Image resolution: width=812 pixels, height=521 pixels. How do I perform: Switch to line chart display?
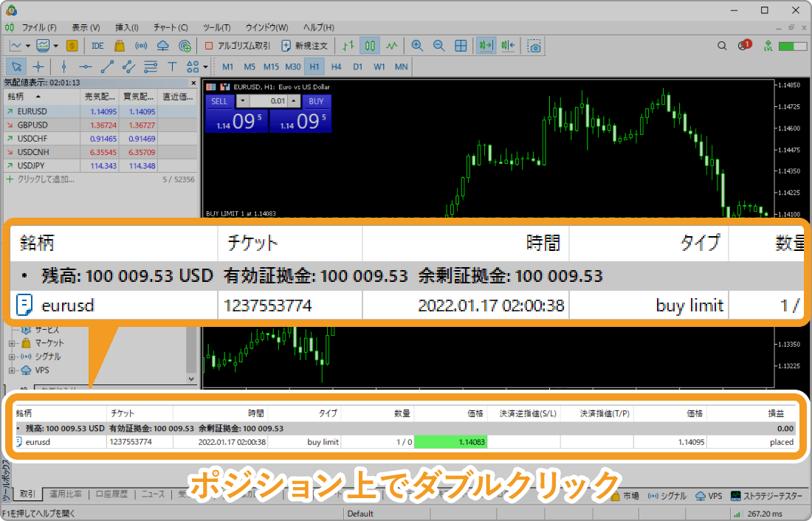391,46
